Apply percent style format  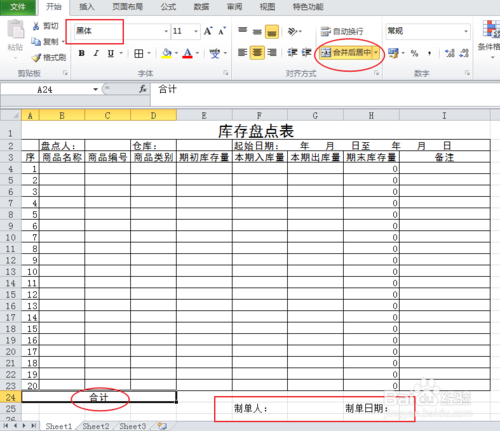point(414,53)
